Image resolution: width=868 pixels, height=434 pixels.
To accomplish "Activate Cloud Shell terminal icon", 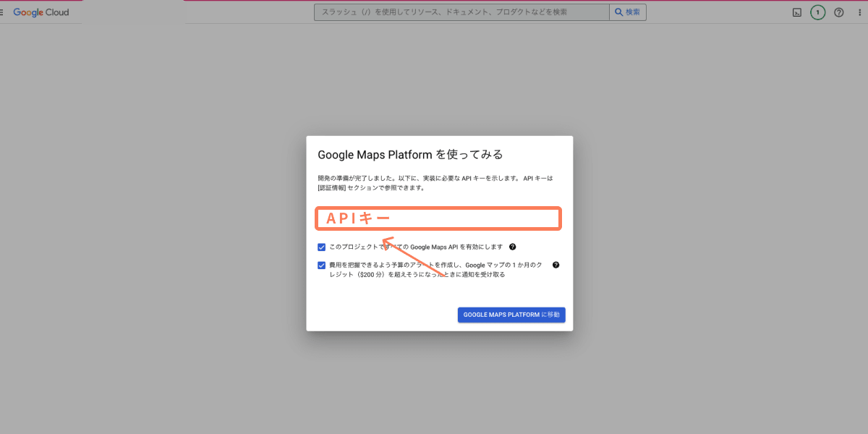I will [797, 12].
